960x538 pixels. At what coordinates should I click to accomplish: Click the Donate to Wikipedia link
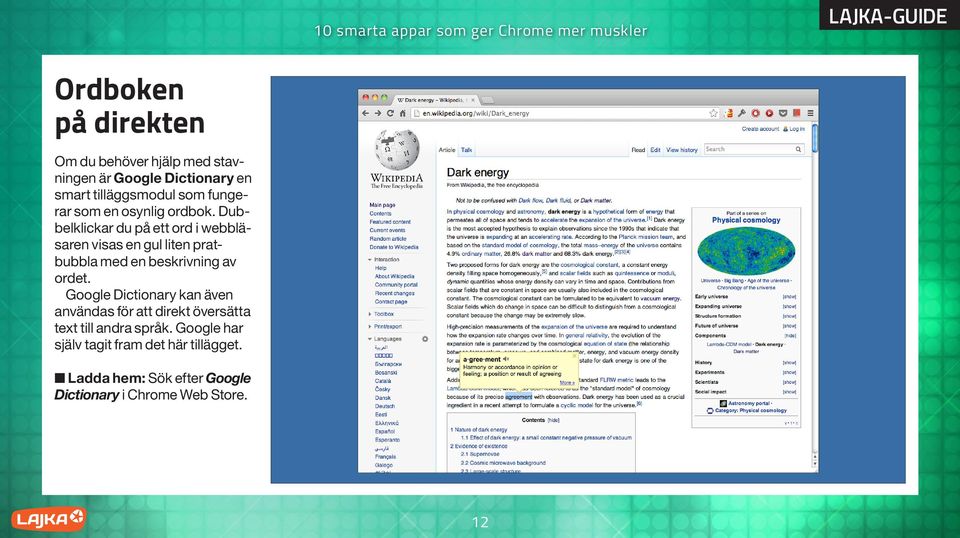394,247
